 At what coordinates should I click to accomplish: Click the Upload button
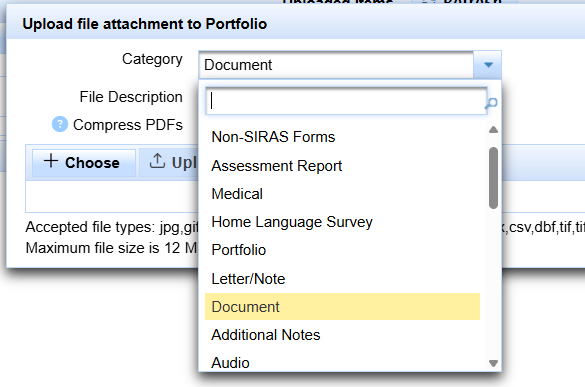point(169,163)
